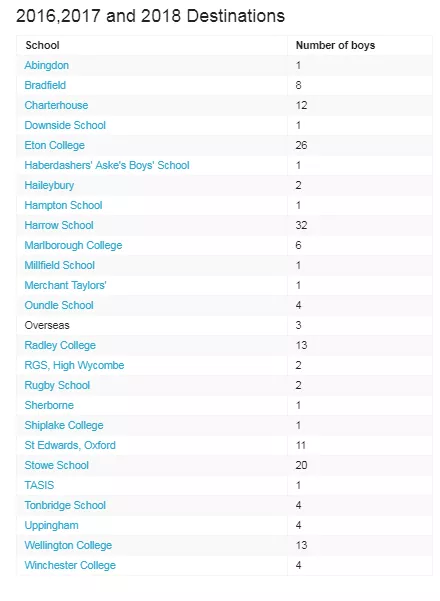Select the Oundle School link
The width and height of the screenshot is (440, 601).
pos(59,305)
